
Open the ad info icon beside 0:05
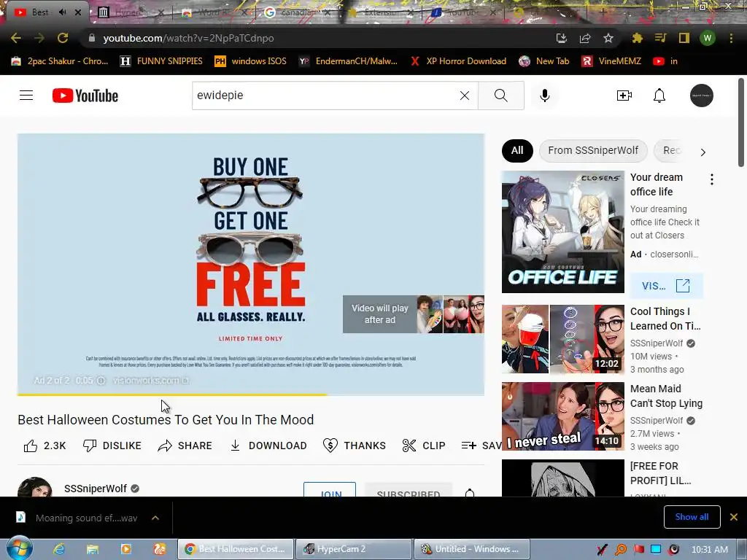pos(101,381)
